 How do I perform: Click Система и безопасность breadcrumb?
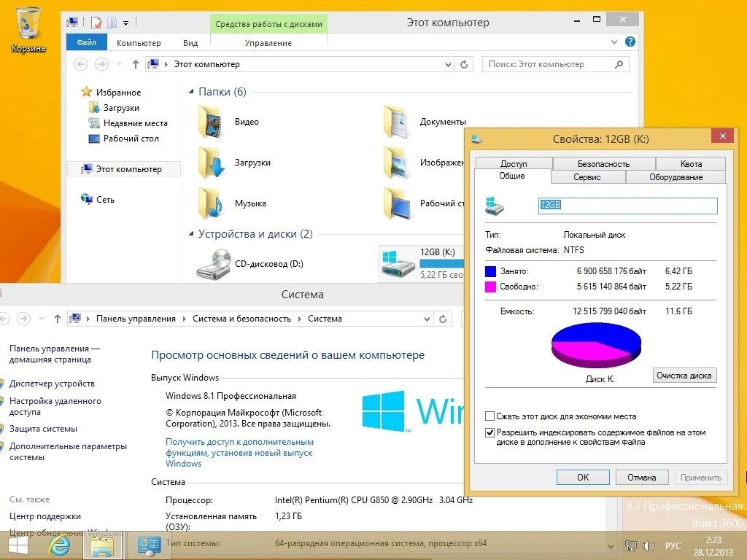[x=241, y=319]
